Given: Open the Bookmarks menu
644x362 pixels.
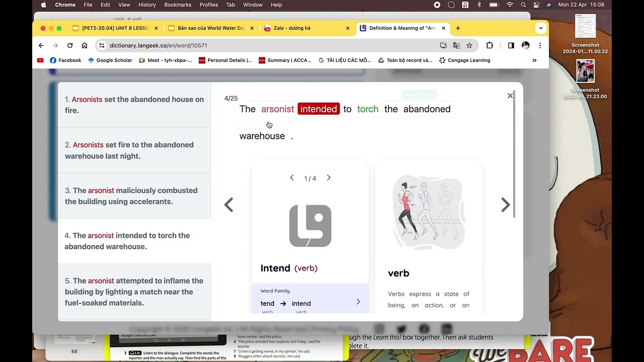Looking at the screenshot, I should [178, 5].
